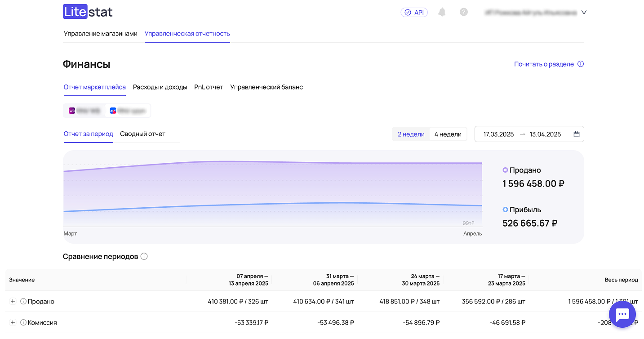Click the Litestat logo

[88, 12]
